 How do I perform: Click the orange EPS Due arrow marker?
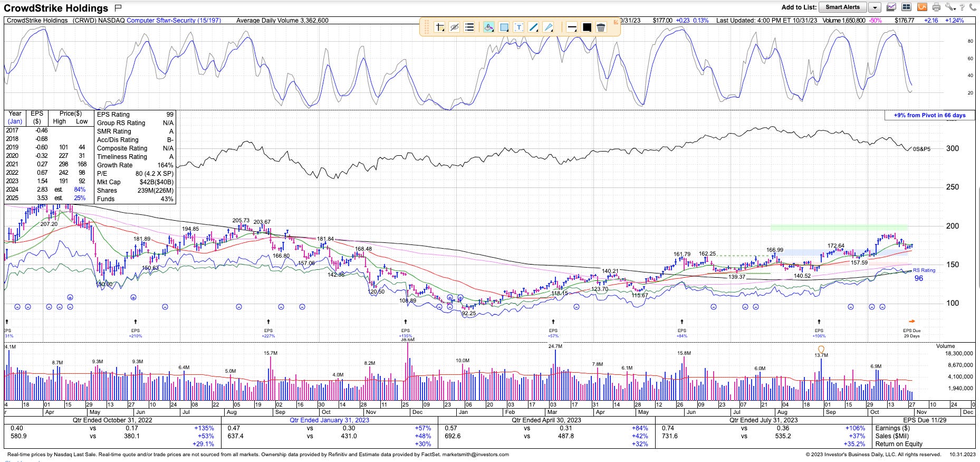(911, 321)
